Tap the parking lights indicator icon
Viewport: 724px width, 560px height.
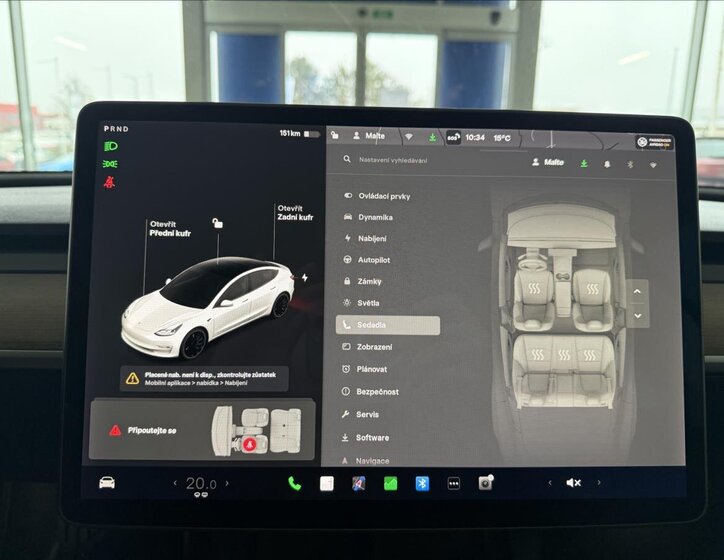110,164
